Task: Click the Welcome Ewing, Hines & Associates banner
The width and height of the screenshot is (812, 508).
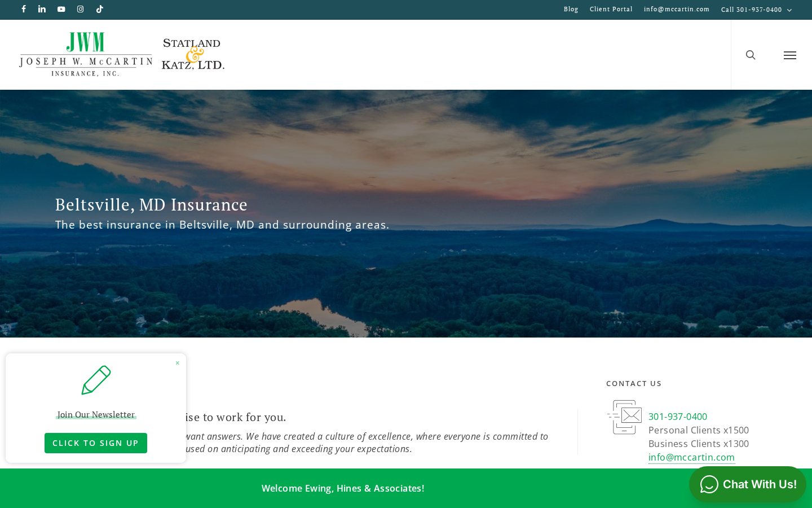Action: 343,488
